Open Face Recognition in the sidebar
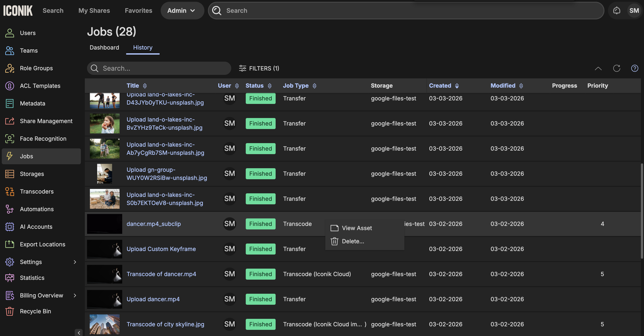 click(x=43, y=139)
